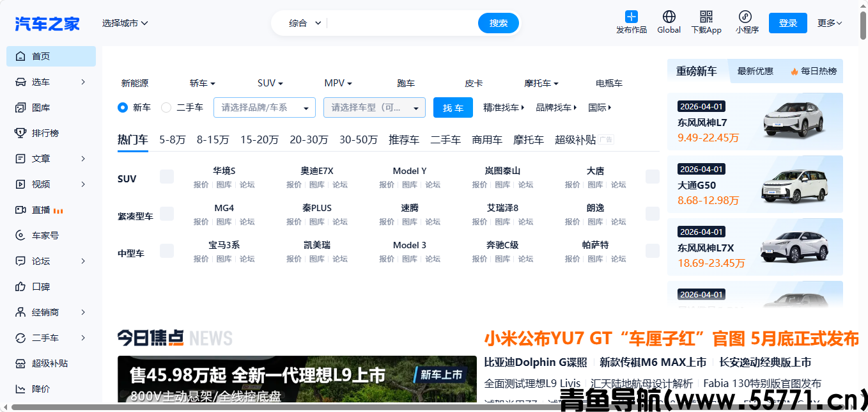Open the 首页 home icon in sidebar
Screen dimensions: 868x412
(20, 56)
